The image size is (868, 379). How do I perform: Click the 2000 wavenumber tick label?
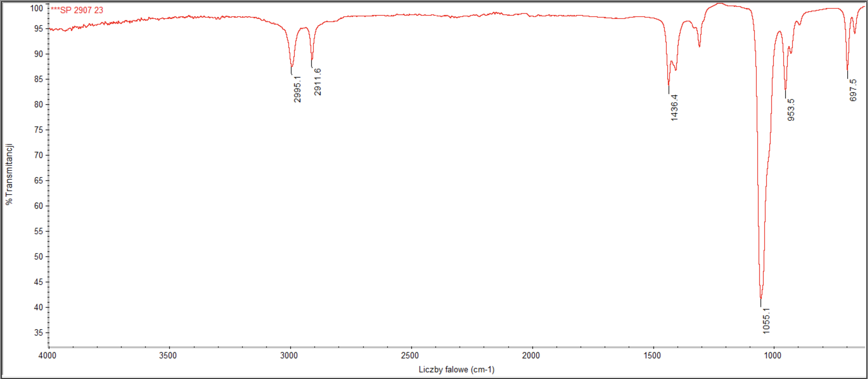point(531,355)
